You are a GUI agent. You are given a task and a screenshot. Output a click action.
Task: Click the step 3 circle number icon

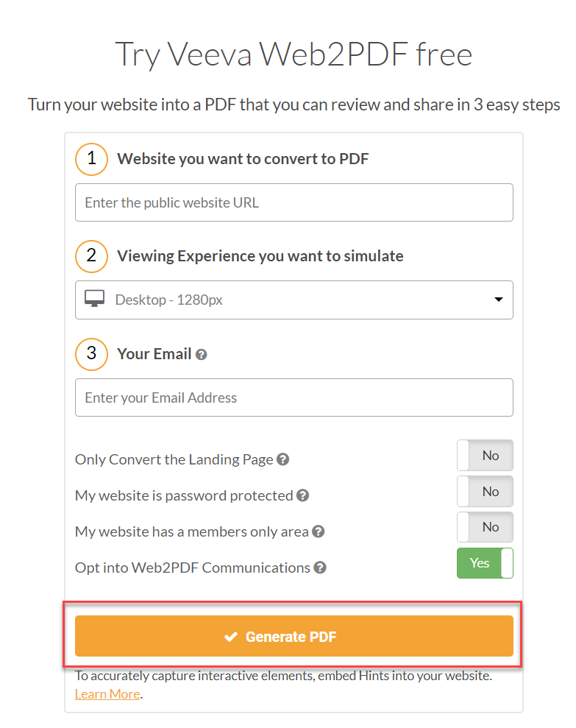[91, 353]
